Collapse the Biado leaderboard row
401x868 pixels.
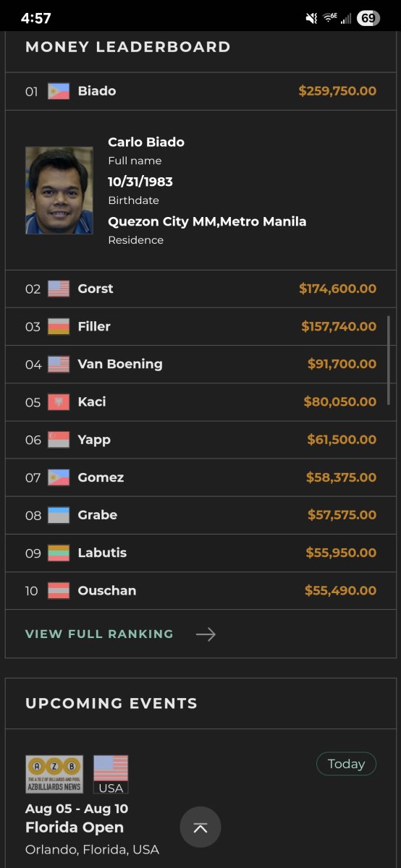[200, 91]
